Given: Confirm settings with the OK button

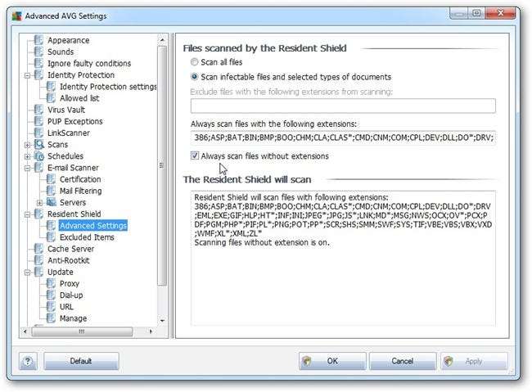Looking at the screenshot, I should pos(332,361).
